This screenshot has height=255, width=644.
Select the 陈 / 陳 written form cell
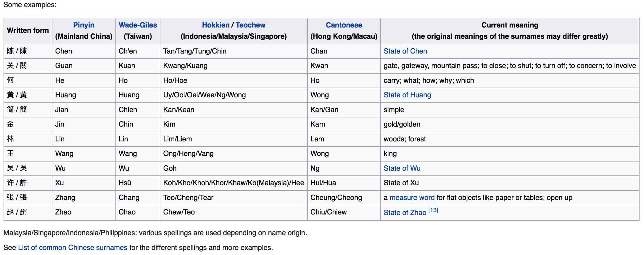[x=17, y=51]
